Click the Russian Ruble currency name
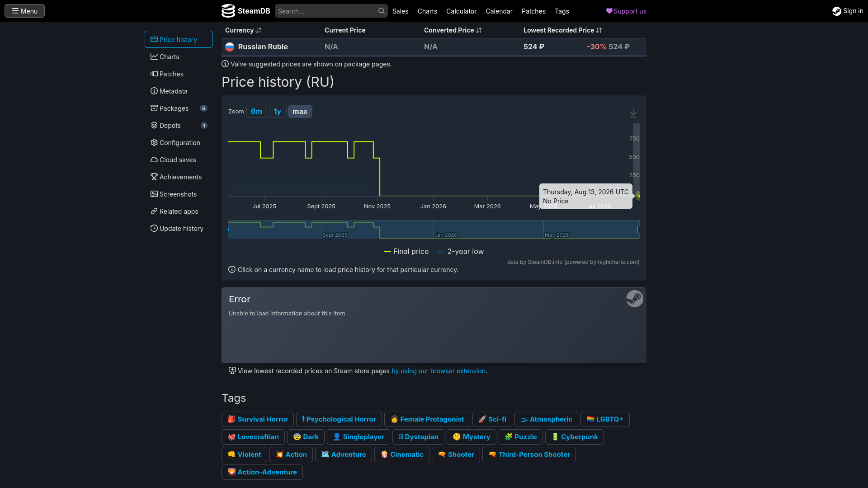 [263, 47]
